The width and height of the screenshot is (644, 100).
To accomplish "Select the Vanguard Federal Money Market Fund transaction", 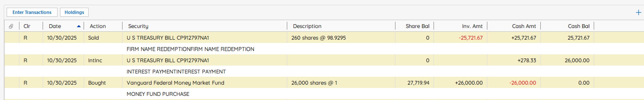I will pos(175,83).
